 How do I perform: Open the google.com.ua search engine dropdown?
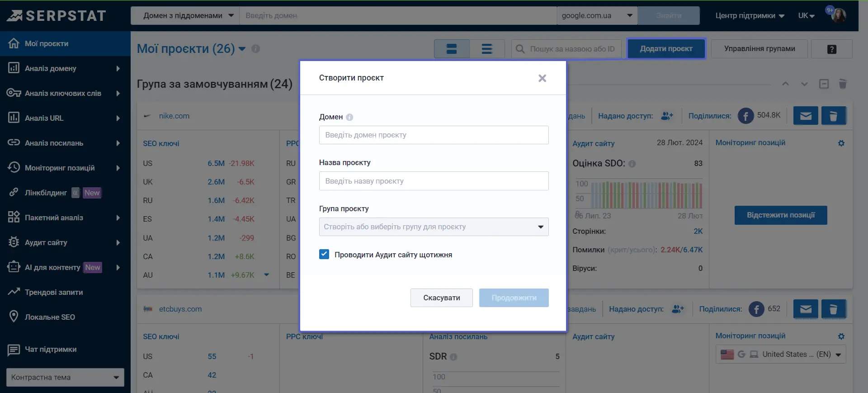pos(597,15)
